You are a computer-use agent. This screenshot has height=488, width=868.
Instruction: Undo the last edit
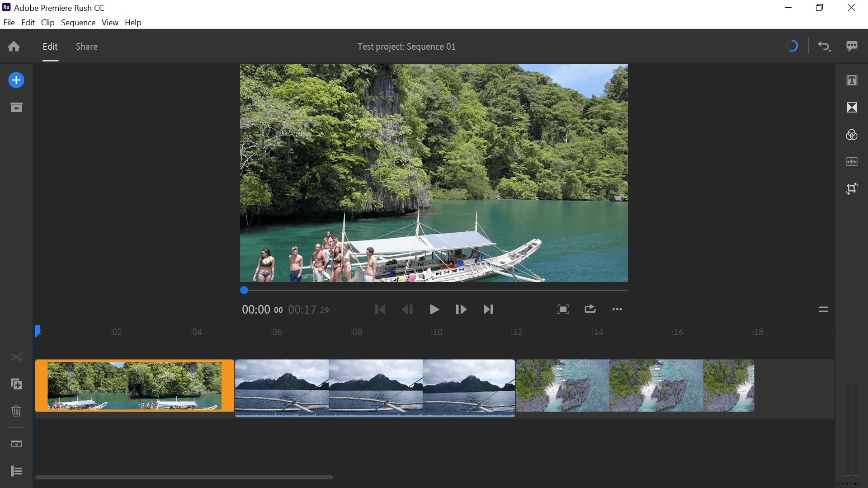tap(824, 46)
